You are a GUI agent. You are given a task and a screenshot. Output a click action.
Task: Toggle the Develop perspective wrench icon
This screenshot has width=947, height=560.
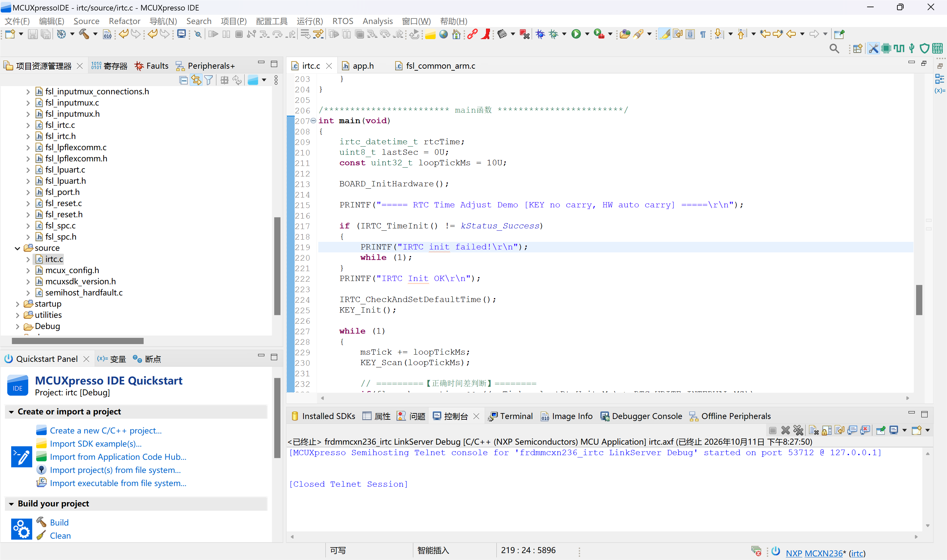pyautogui.click(x=873, y=48)
